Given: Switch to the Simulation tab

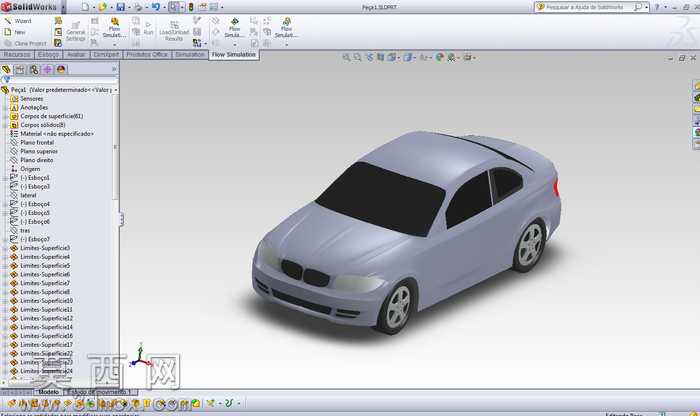Looking at the screenshot, I should [190, 54].
